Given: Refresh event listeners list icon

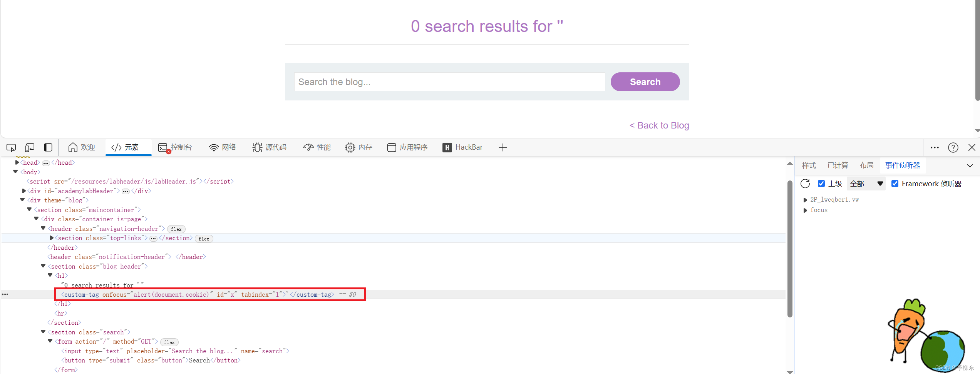Looking at the screenshot, I should [805, 184].
